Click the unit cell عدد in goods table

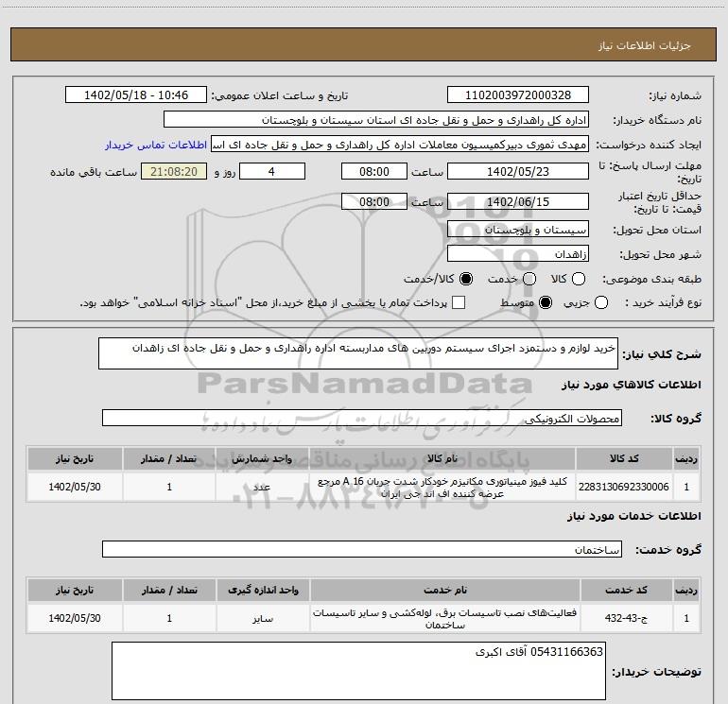pyautogui.click(x=262, y=487)
